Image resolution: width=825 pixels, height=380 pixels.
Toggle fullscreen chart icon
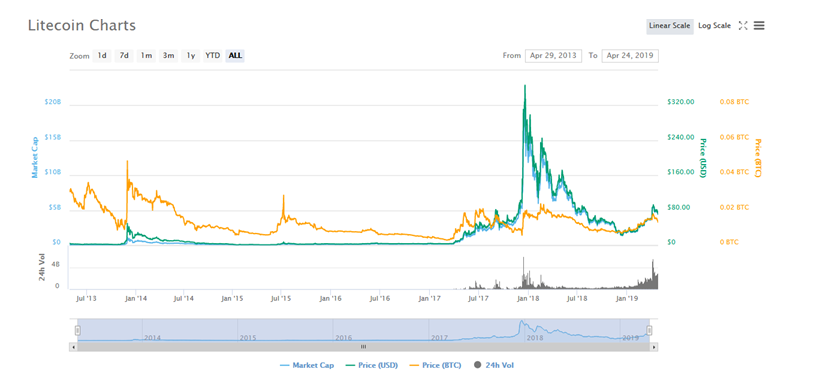(x=743, y=25)
